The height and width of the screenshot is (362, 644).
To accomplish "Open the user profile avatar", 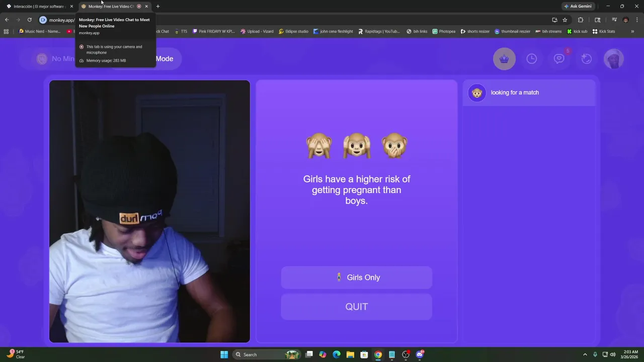I will click(613, 59).
